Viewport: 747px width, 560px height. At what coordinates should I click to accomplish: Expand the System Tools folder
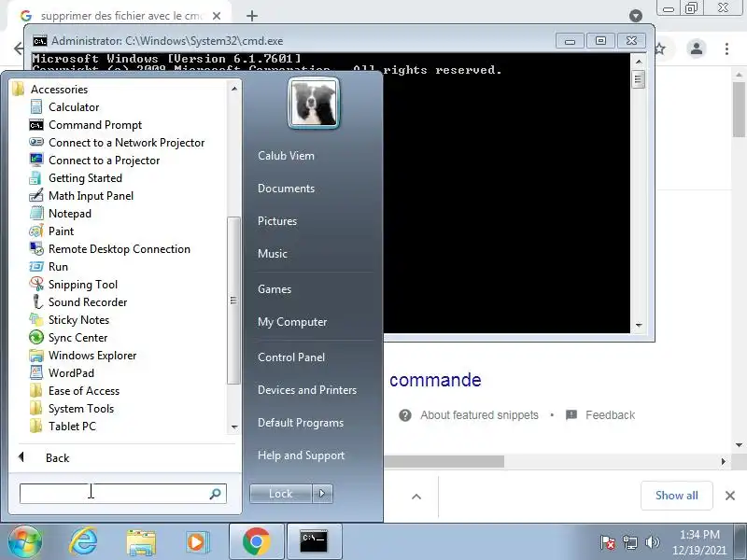click(72, 409)
